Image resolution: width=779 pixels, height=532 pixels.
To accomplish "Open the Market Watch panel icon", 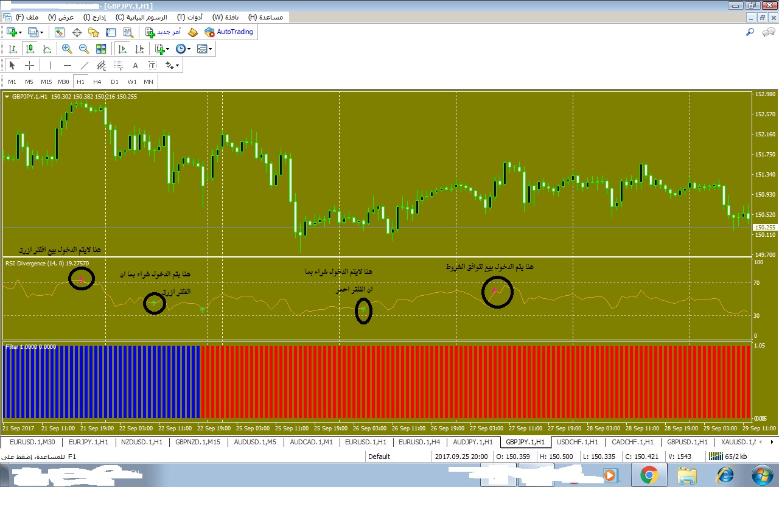I will [60, 32].
